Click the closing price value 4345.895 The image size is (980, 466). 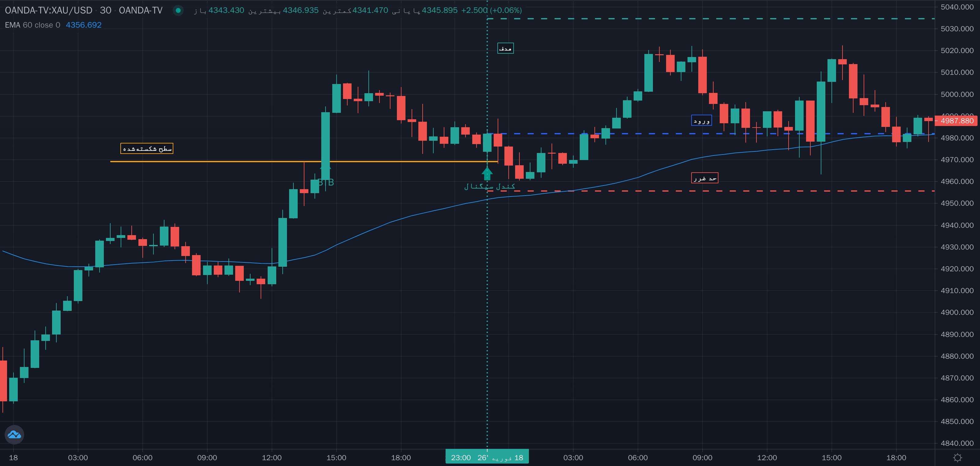coord(440,10)
